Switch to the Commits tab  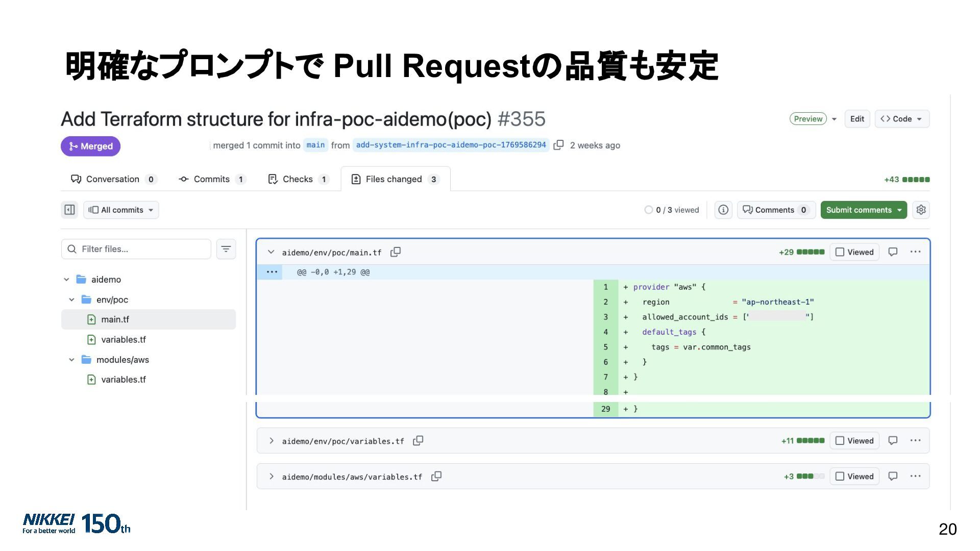(211, 179)
